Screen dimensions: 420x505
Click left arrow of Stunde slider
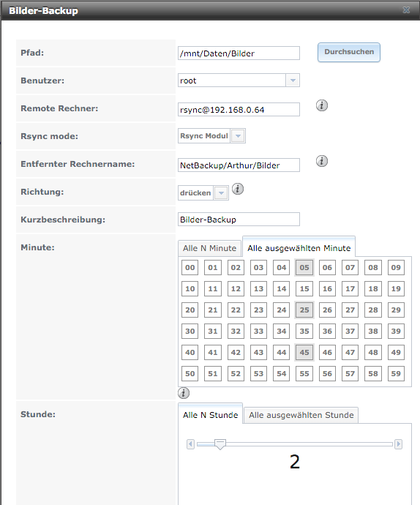click(x=190, y=444)
